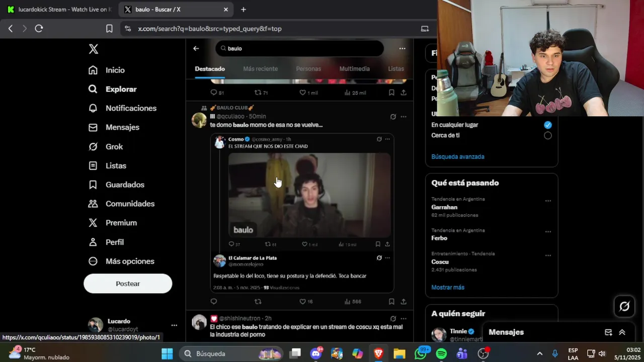Click Mostrar más under trends
This screenshot has width=644, height=362.
coord(448,288)
